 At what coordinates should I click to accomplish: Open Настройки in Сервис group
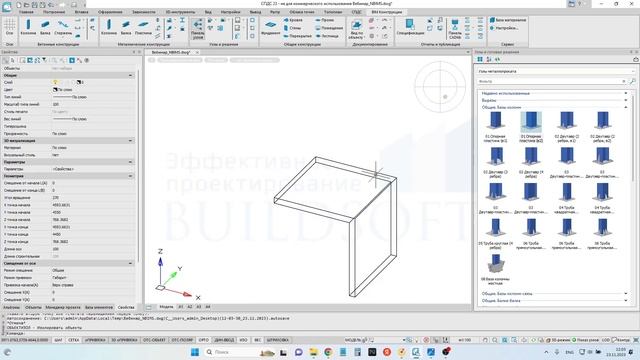[504, 28]
